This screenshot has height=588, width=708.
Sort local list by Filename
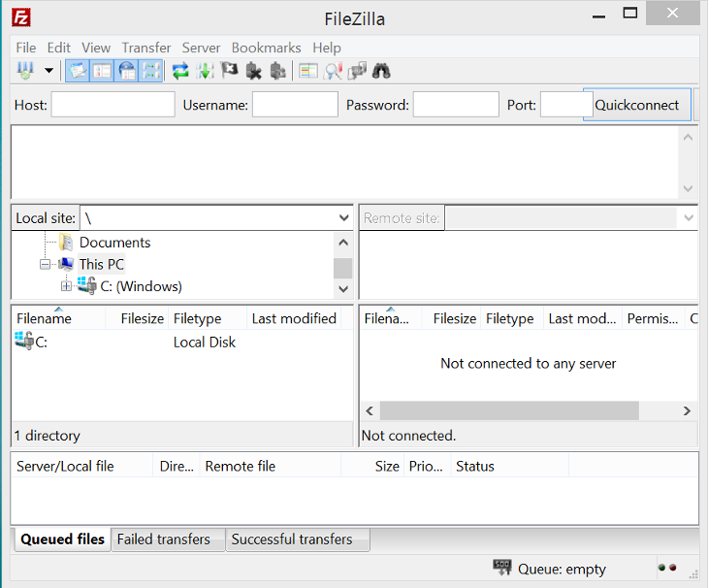(x=58, y=318)
